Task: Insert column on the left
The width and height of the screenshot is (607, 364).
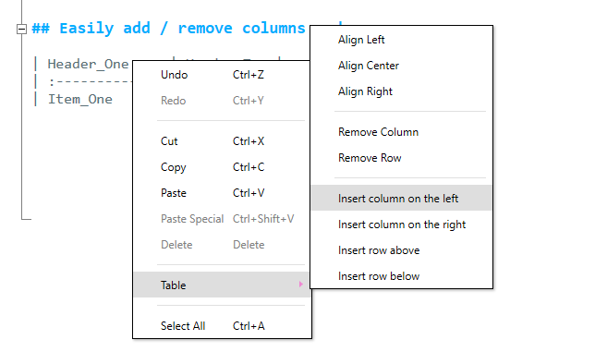Action: [x=402, y=199]
